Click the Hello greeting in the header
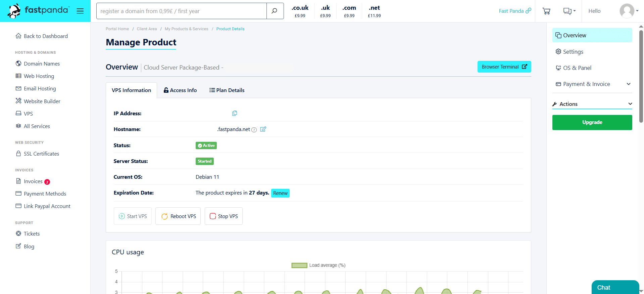 tap(594, 11)
